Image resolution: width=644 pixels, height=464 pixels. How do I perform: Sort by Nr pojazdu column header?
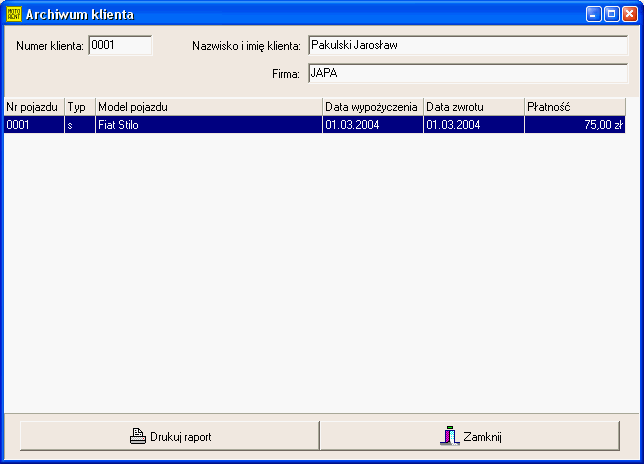coord(33,106)
